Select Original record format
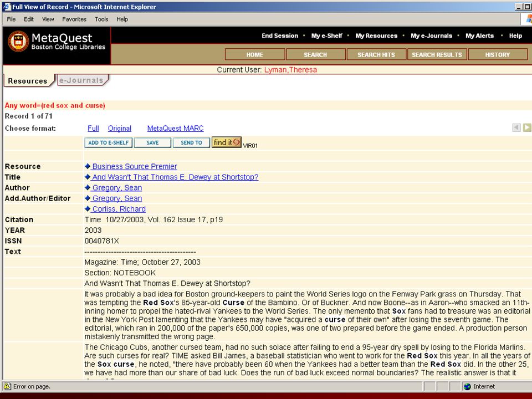The height and width of the screenshot is (399, 532). 120,128
